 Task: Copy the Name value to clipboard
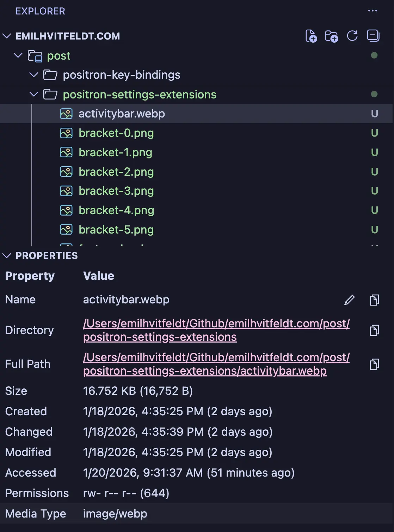(x=374, y=300)
